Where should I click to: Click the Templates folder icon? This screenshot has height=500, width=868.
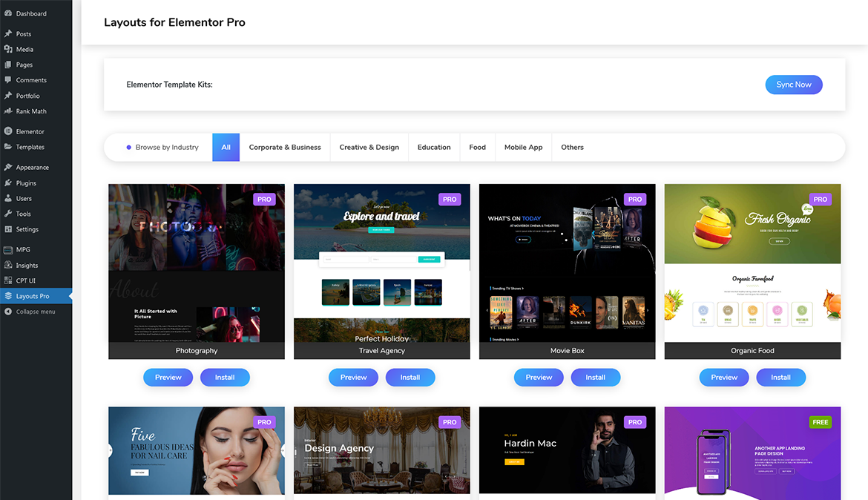click(7, 148)
